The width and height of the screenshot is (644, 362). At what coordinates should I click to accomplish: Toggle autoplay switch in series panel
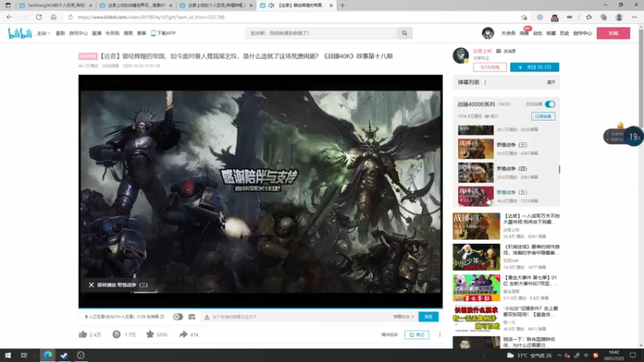tap(550, 105)
